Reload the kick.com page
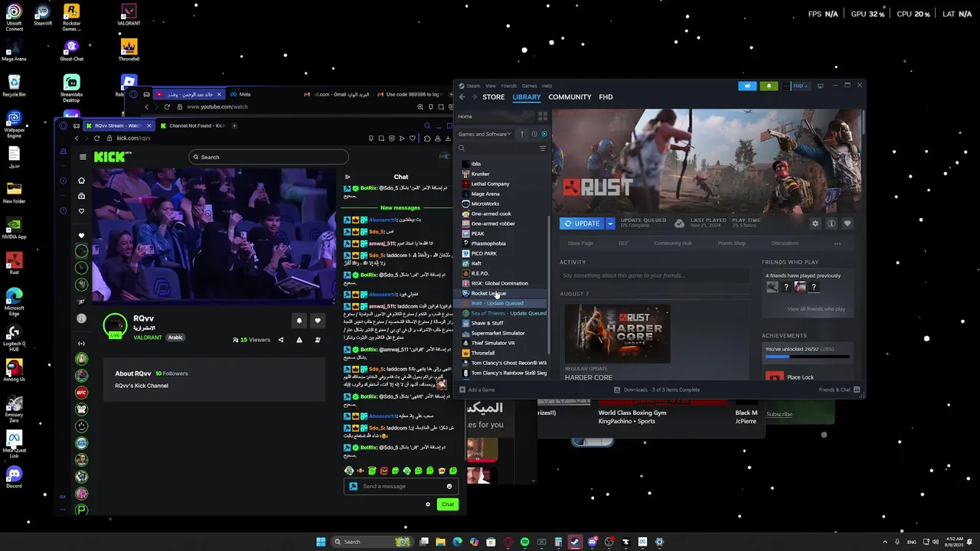 96,139
